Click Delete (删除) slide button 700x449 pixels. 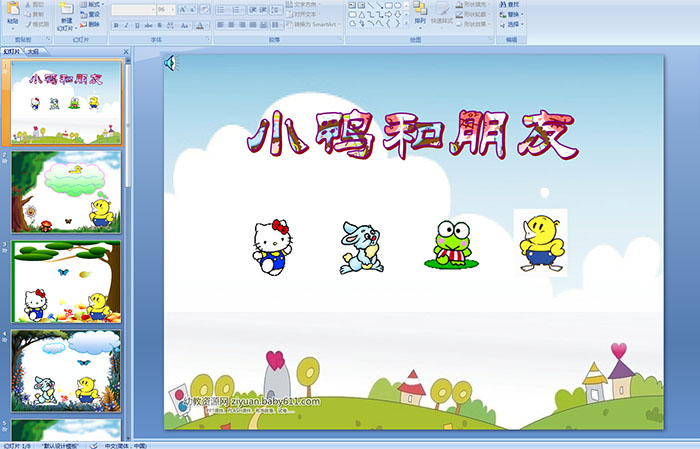coord(90,24)
